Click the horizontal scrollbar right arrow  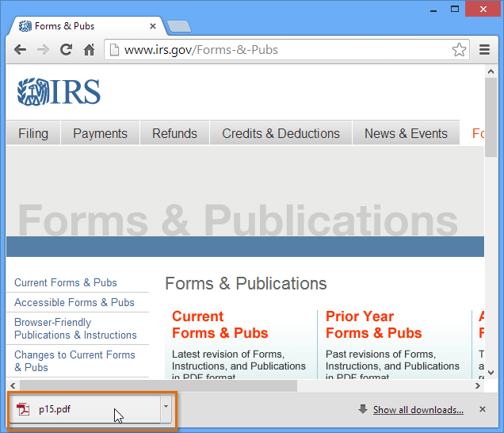pos(478,385)
